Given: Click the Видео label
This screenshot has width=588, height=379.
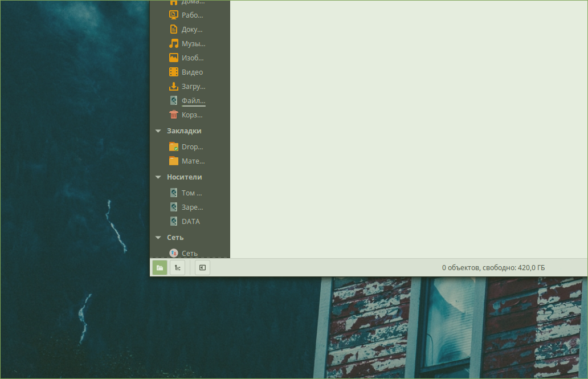Looking at the screenshot, I should coord(193,72).
